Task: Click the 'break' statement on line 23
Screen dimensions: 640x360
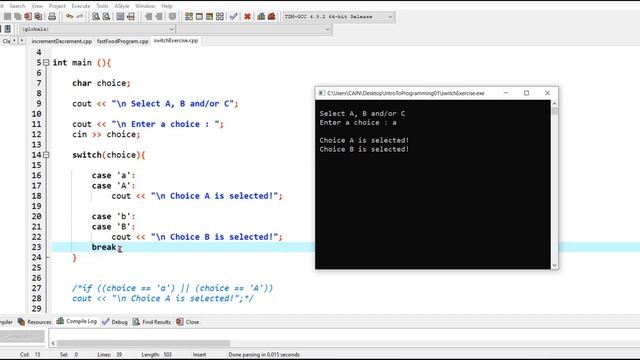Action: (104, 247)
